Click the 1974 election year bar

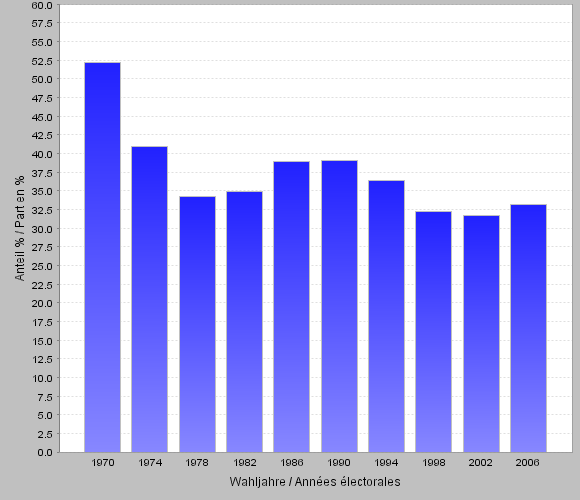(x=149, y=299)
